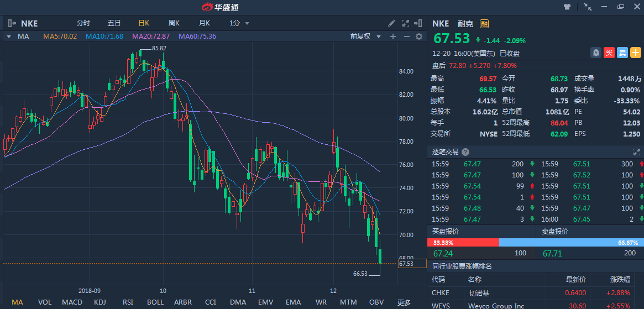644x309 pixels.
Task: Click the help icon beside 逐笔交易
Action: click(x=465, y=152)
